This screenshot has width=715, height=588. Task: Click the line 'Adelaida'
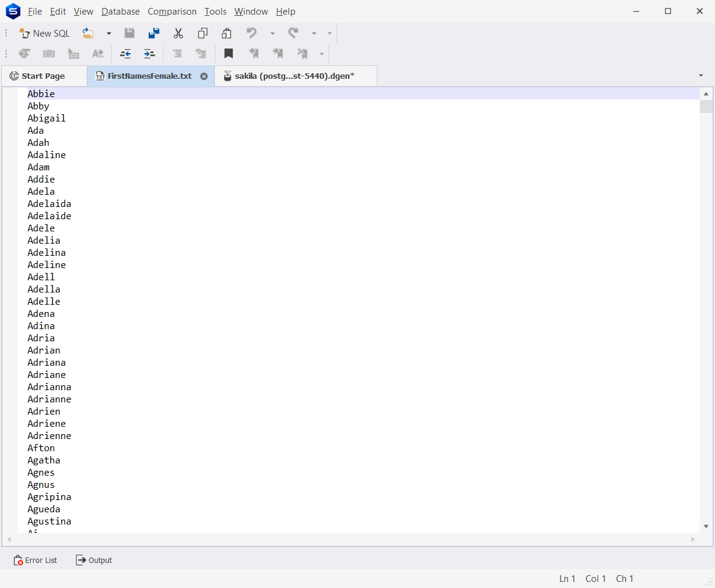coord(49,204)
